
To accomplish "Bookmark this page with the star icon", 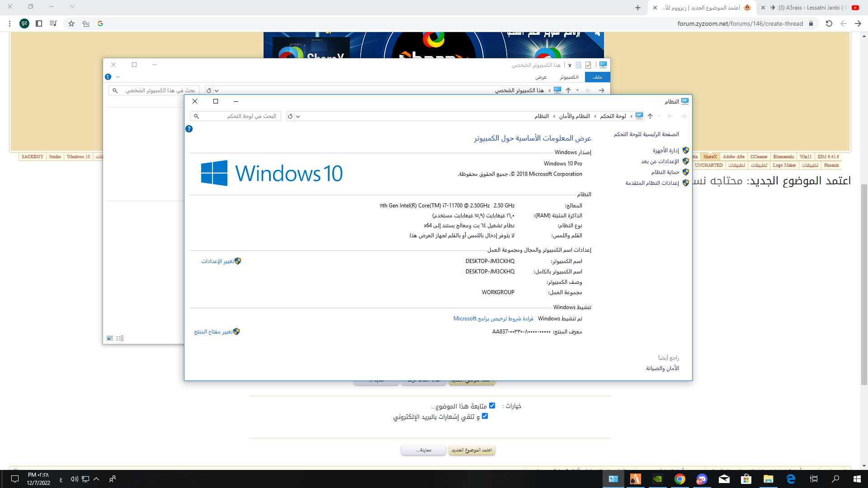I will pyautogui.click(x=71, y=23).
